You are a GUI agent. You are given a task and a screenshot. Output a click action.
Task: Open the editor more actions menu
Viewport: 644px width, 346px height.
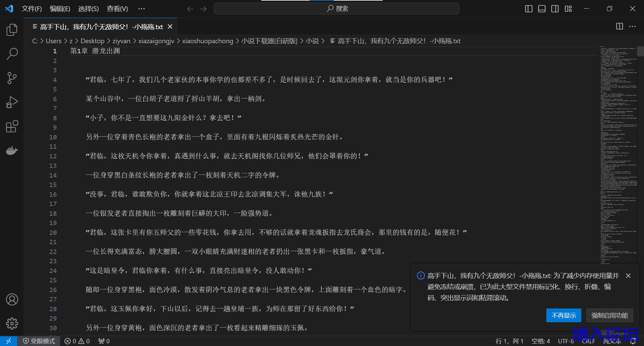[633, 26]
